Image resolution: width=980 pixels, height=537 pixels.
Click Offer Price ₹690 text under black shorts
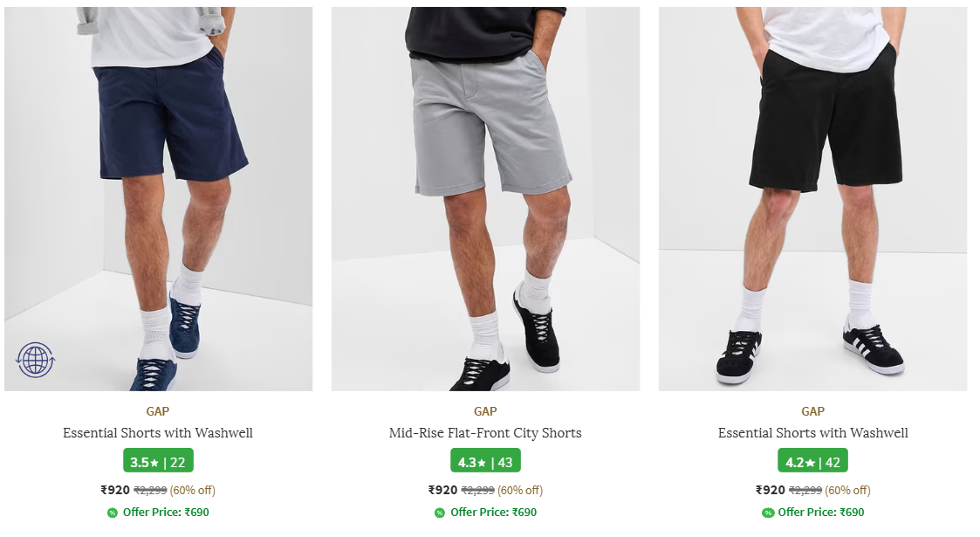tap(820, 513)
